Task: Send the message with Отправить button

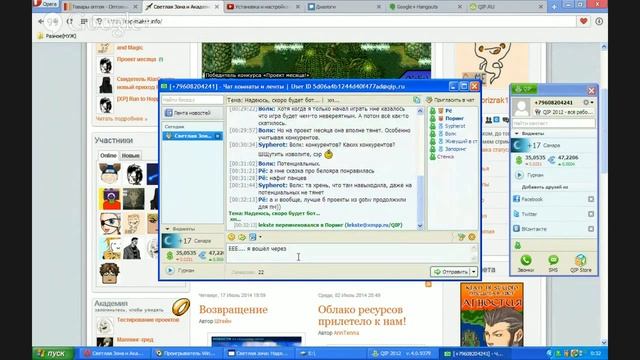Action: click(x=451, y=271)
